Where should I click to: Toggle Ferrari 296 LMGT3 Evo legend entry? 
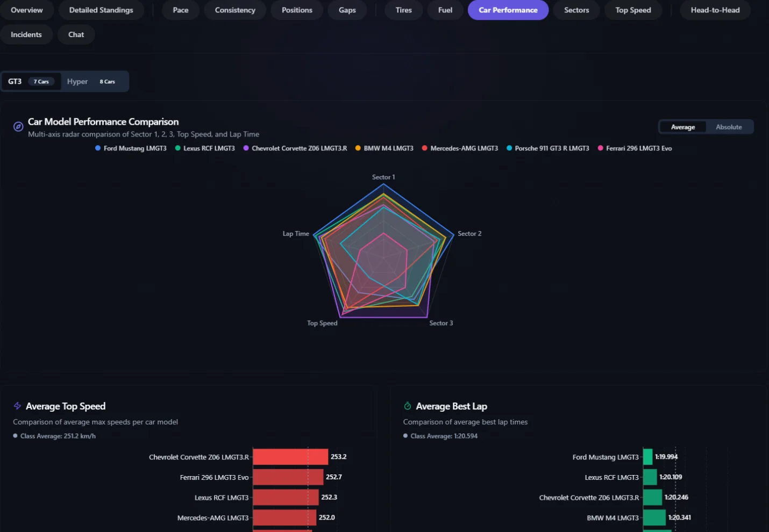point(635,148)
